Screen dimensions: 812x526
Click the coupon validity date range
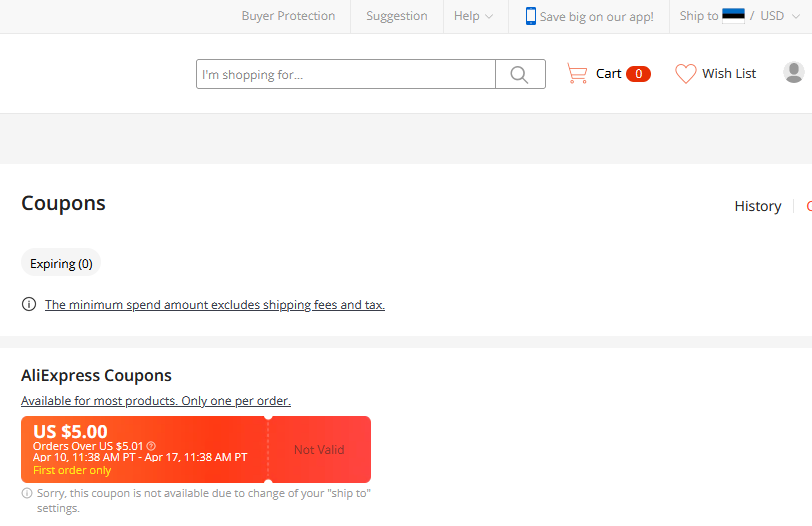pyautogui.click(x=140, y=457)
